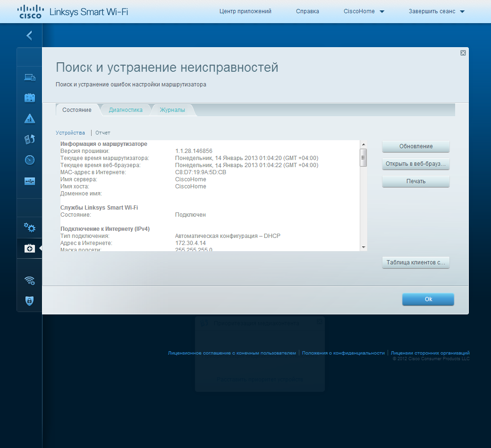
Task: Click the Подключен status value
Action: pos(190,215)
